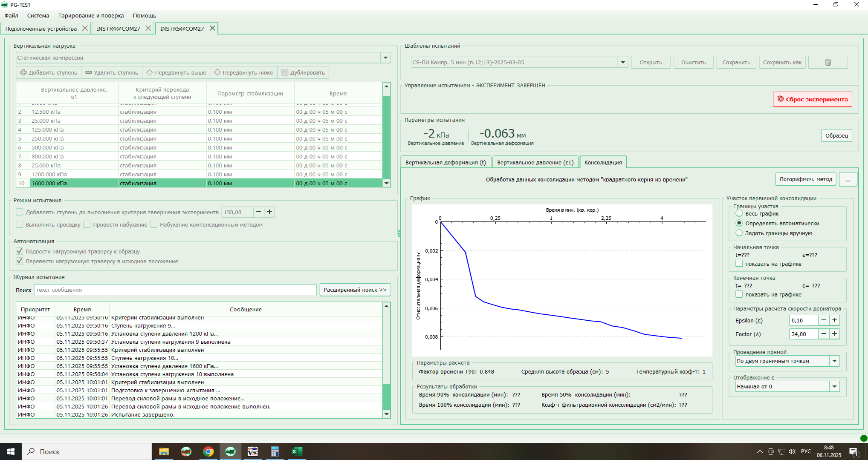Open the Статическая компрессия load type dropdown
The image size is (868, 460).
tap(385, 57)
